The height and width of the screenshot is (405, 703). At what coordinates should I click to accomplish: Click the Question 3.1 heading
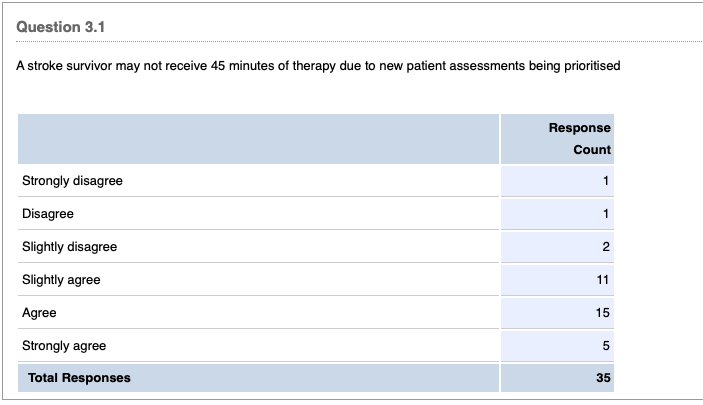(60, 27)
